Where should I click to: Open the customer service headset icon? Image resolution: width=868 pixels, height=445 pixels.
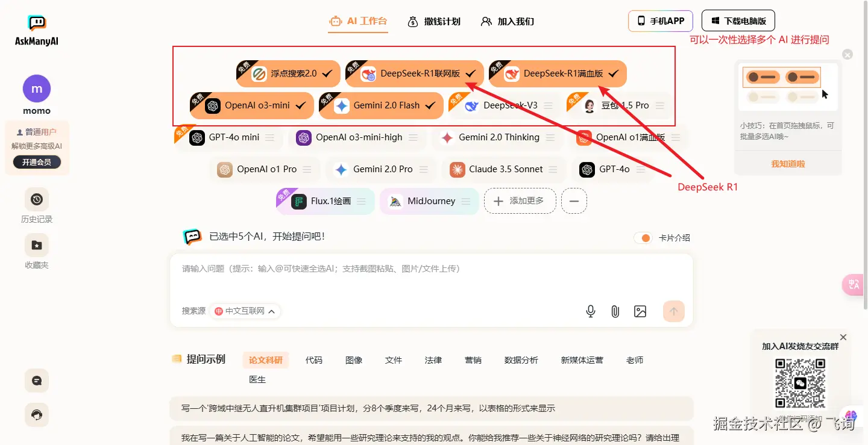[37, 415]
